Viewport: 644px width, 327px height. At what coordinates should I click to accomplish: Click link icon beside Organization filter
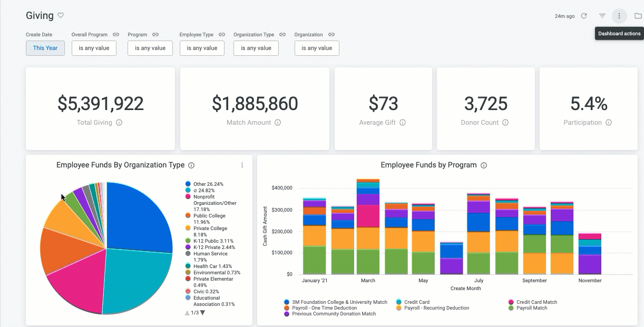(x=331, y=35)
